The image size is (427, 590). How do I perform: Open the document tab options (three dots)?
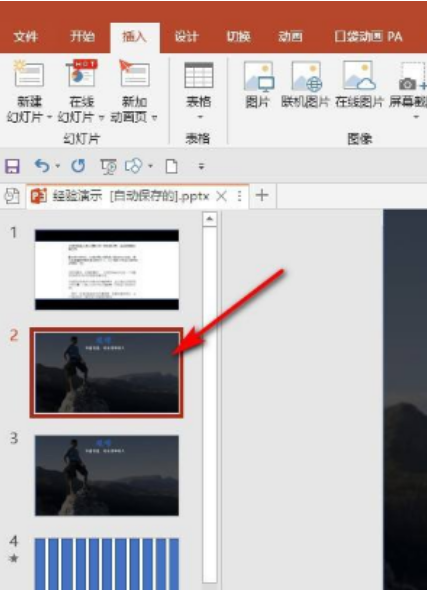(239, 196)
